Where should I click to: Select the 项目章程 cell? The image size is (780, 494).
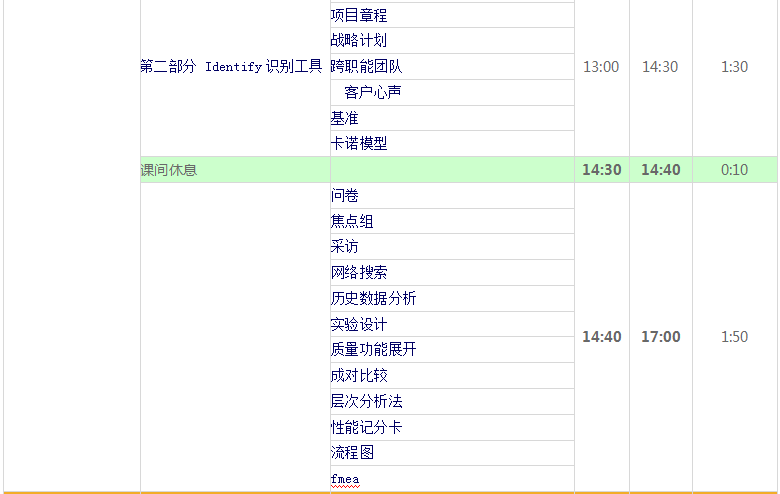click(x=452, y=15)
